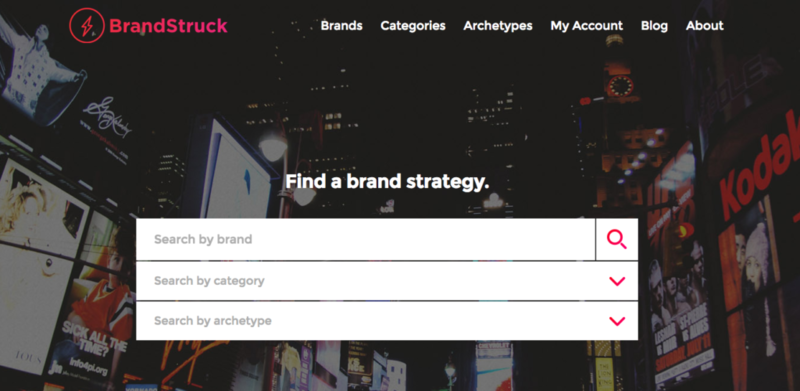This screenshot has height=391, width=800.
Task: Open the Search by category dropdown
Action: click(387, 281)
